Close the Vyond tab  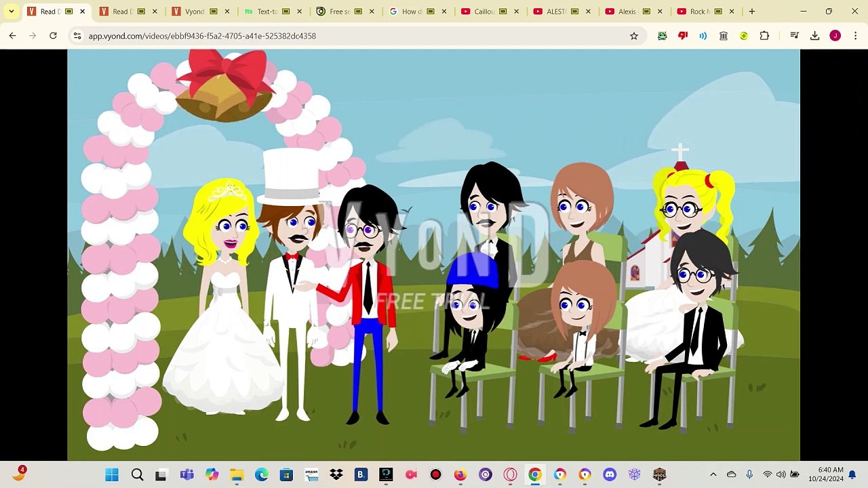pos(227,12)
